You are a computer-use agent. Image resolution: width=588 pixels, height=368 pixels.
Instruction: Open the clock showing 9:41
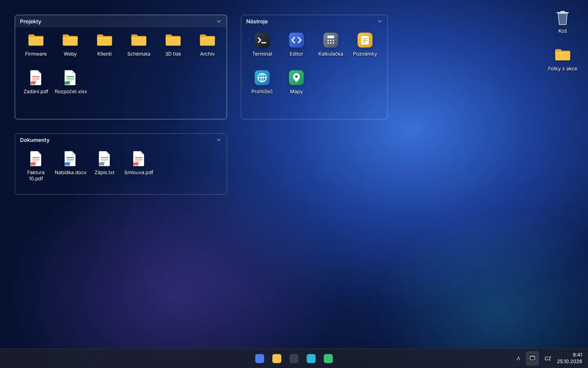tap(570, 358)
